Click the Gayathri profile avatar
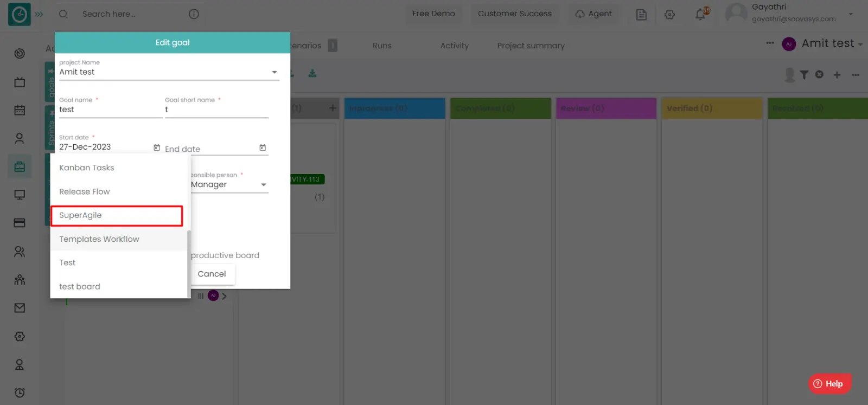868x405 pixels. click(736, 14)
